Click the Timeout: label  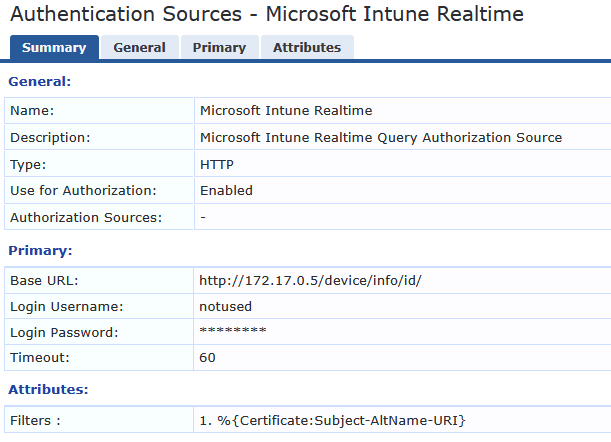pyautogui.click(x=40, y=358)
